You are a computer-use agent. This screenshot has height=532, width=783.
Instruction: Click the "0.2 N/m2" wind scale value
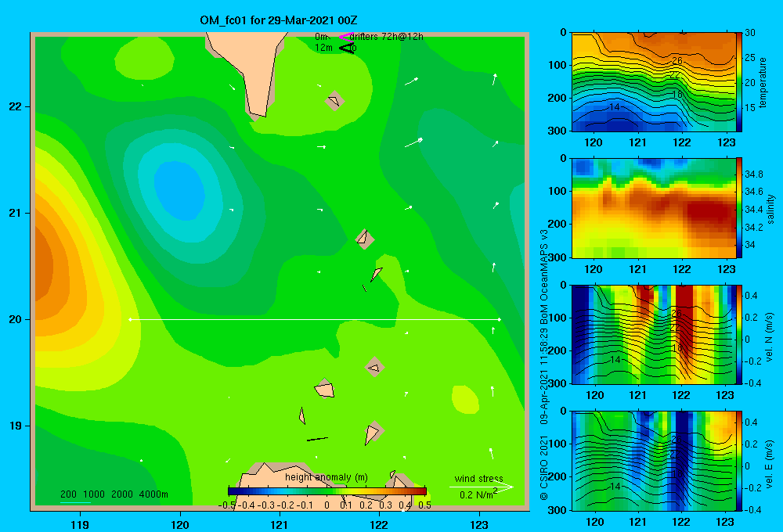coord(478,494)
